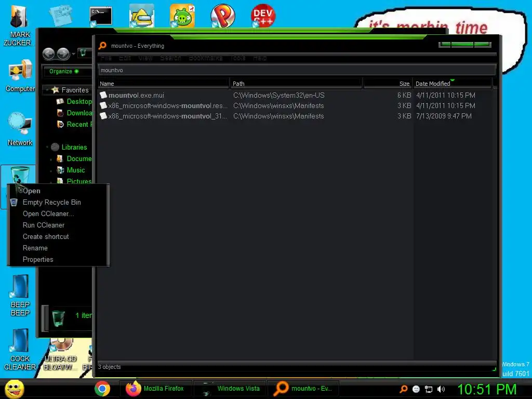The height and width of the screenshot is (399, 532).
Task: Sort results by the Path column
Action: pyautogui.click(x=296, y=84)
